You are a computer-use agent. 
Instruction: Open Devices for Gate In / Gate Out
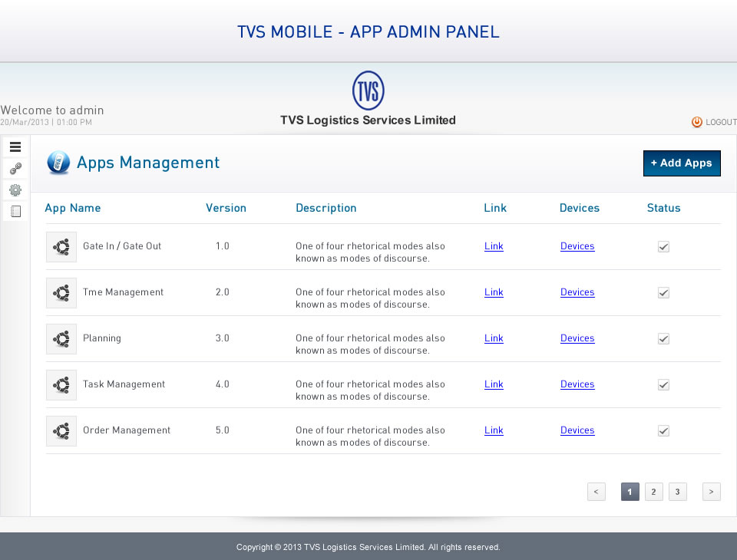pyautogui.click(x=577, y=246)
